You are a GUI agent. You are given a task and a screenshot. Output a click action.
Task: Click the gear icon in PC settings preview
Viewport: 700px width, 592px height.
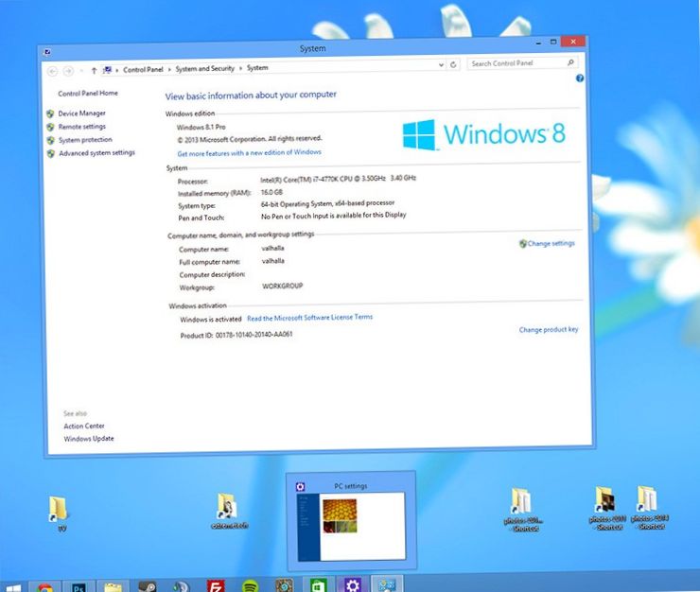tap(301, 487)
